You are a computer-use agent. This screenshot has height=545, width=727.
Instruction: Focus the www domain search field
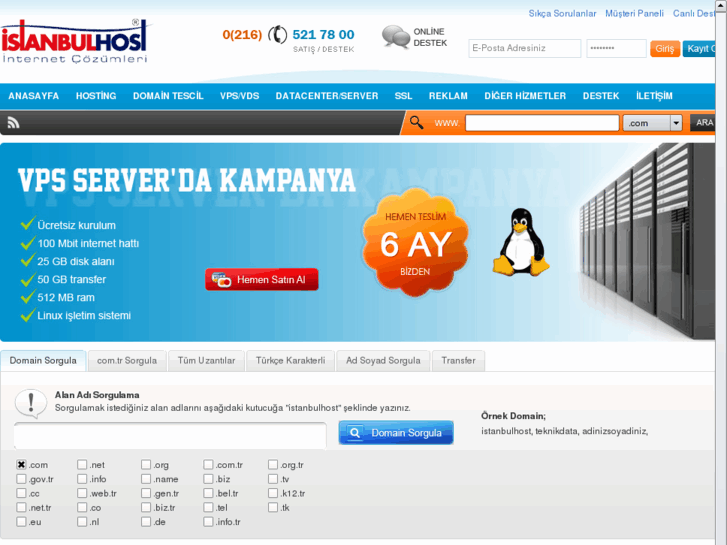click(x=542, y=123)
